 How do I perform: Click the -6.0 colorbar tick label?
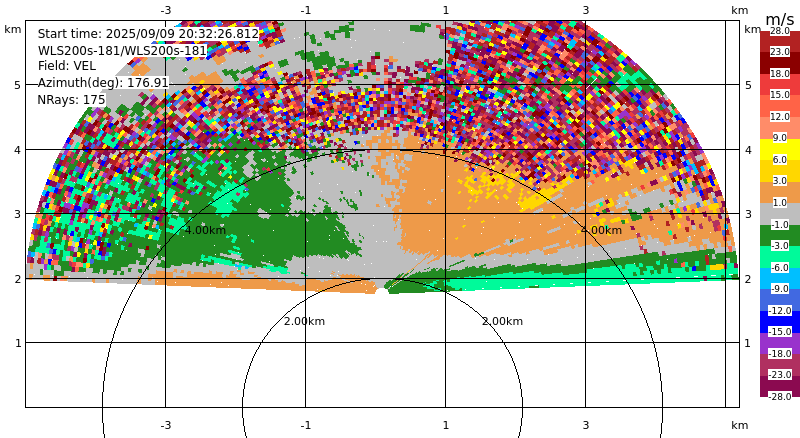pyautogui.click(x=780, y=267)
